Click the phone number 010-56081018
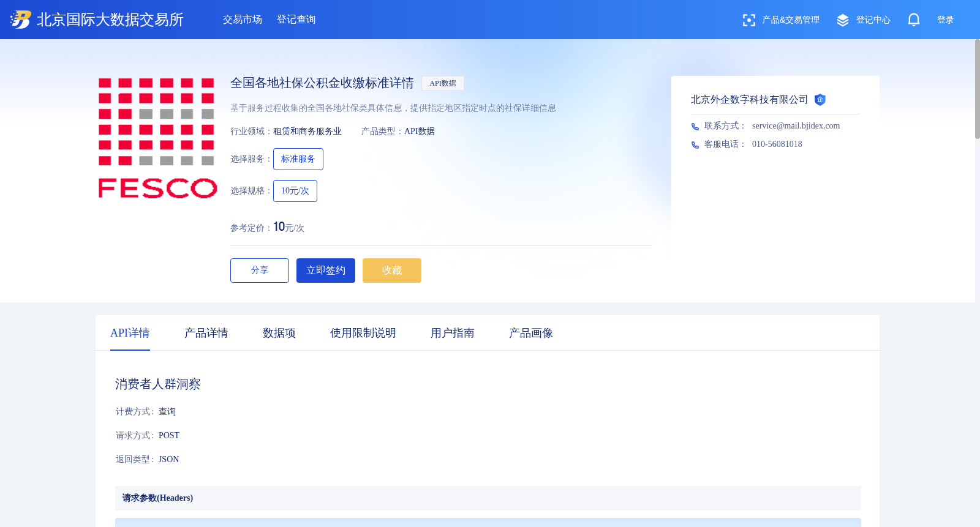 click(777, 144)
